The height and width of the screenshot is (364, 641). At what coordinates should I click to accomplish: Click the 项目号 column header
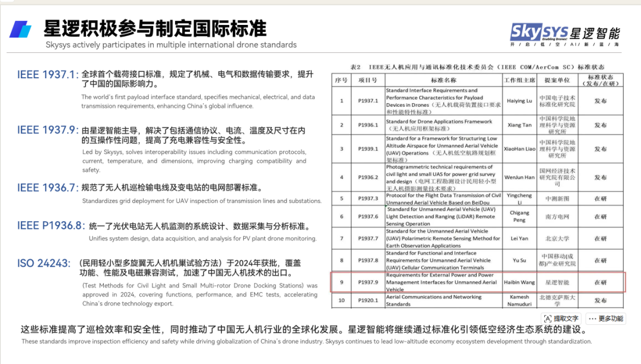click(x=367, y=80)
